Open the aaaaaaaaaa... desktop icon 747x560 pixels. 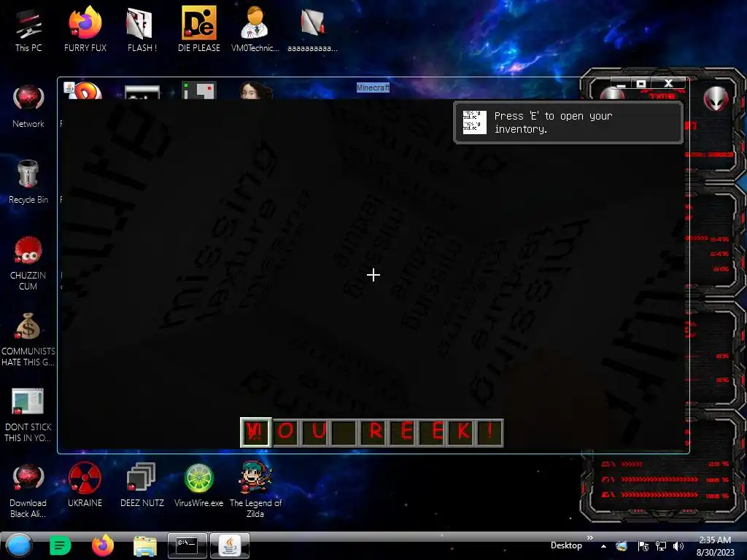click(312, 29)
